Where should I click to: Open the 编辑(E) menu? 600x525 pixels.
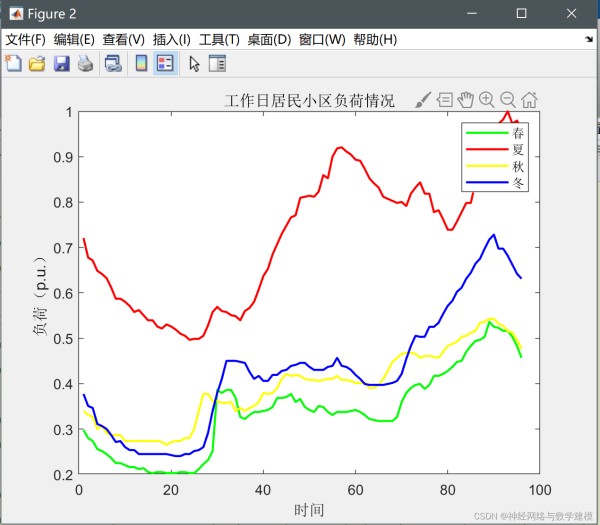74,39
